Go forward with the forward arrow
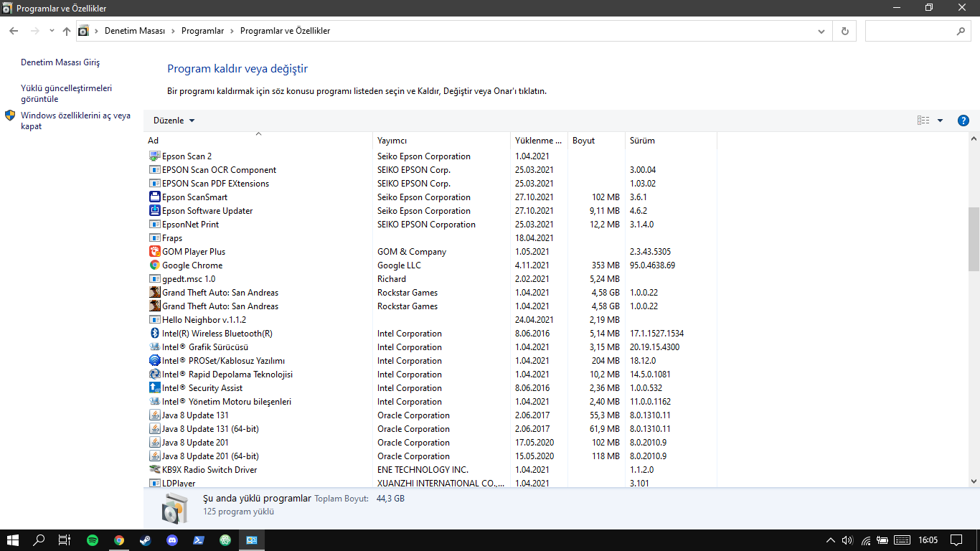The height and width of the screenshot is (551, 980). pos(34,32)
